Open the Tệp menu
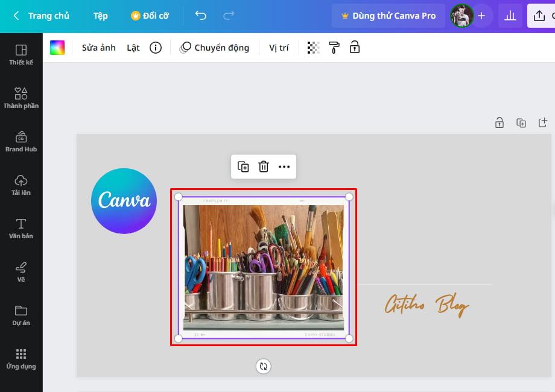This screenshot has height=392, width=555. pos(100,16)
